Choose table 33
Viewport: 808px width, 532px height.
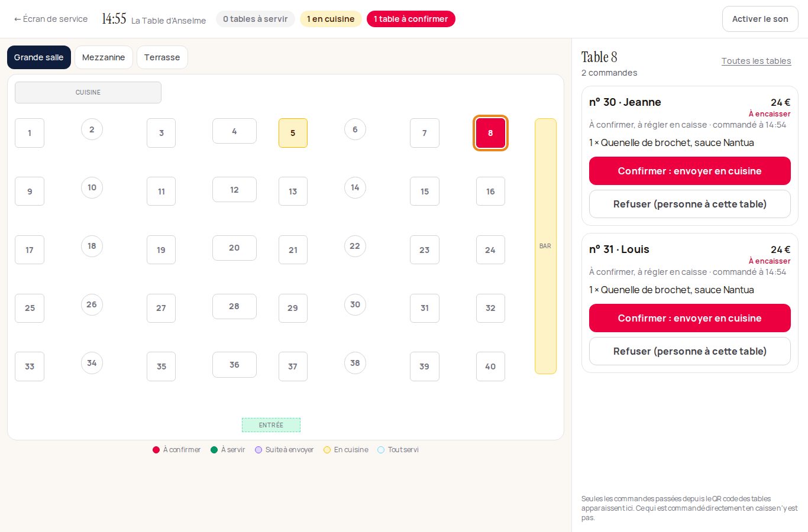[x=30, y=366]
